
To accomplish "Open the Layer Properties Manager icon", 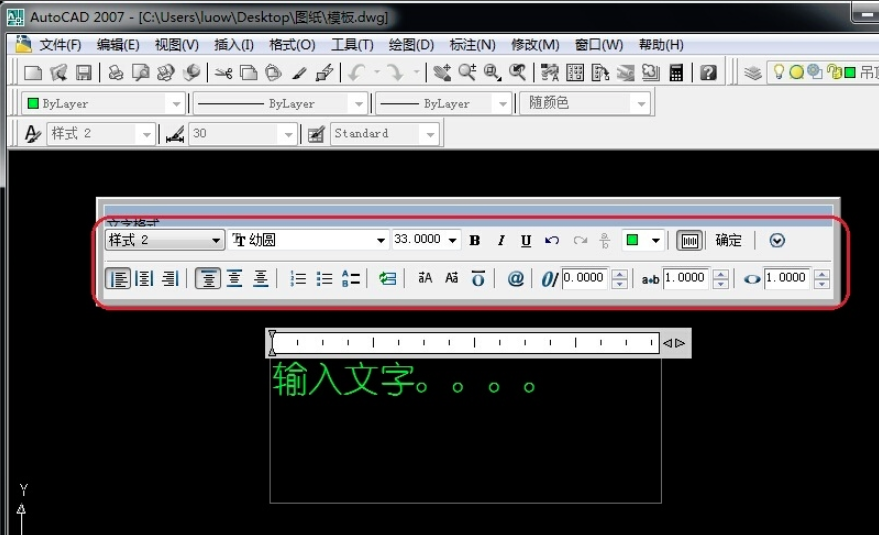I will tap(753, 72).
